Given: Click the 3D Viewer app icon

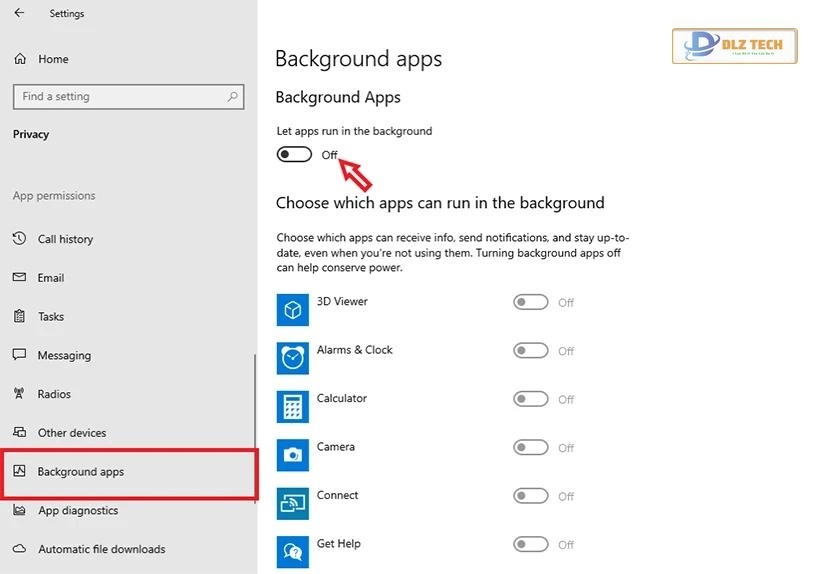Looking at the screenshot, I should click(292, 310).
